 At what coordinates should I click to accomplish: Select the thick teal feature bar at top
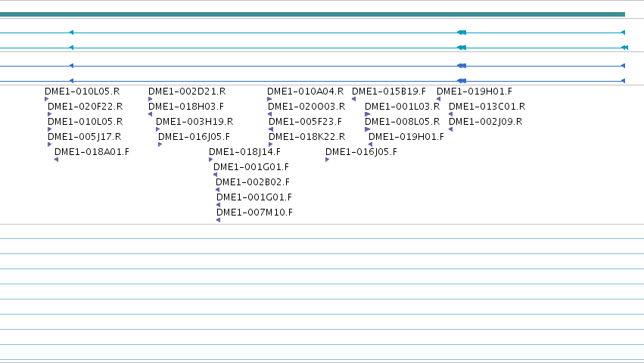click(313, 14)
